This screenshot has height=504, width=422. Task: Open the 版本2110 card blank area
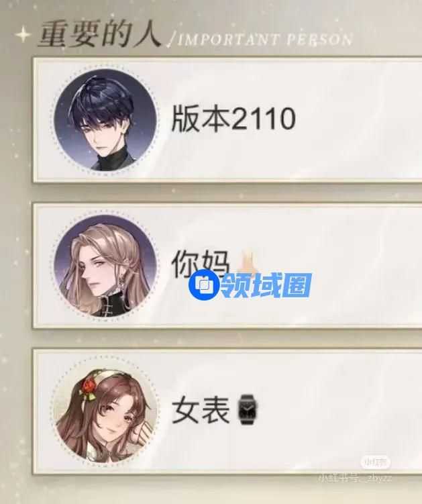[355, 119]
